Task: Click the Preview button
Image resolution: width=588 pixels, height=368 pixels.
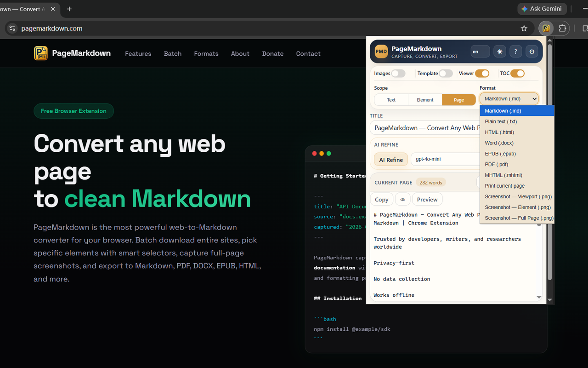Action: [x=427, y=199]
